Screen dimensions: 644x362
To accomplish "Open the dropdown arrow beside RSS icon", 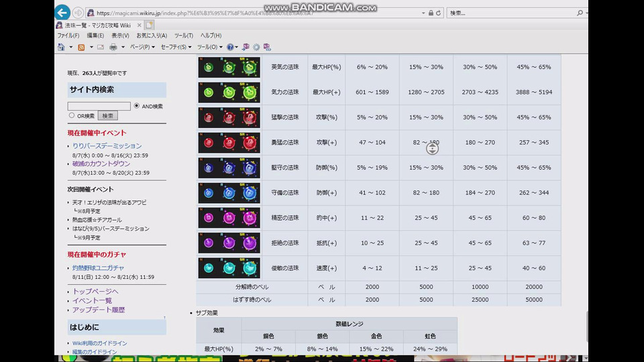I will pos(91,47).
